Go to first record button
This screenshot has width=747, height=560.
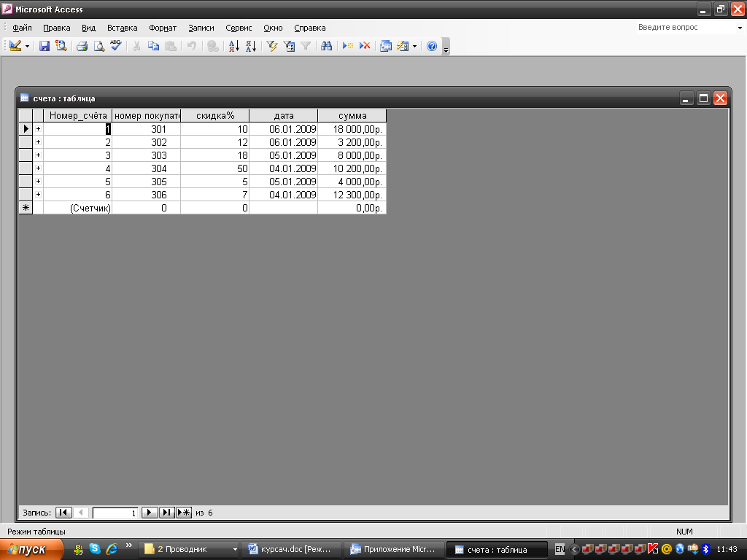[63, 513]
